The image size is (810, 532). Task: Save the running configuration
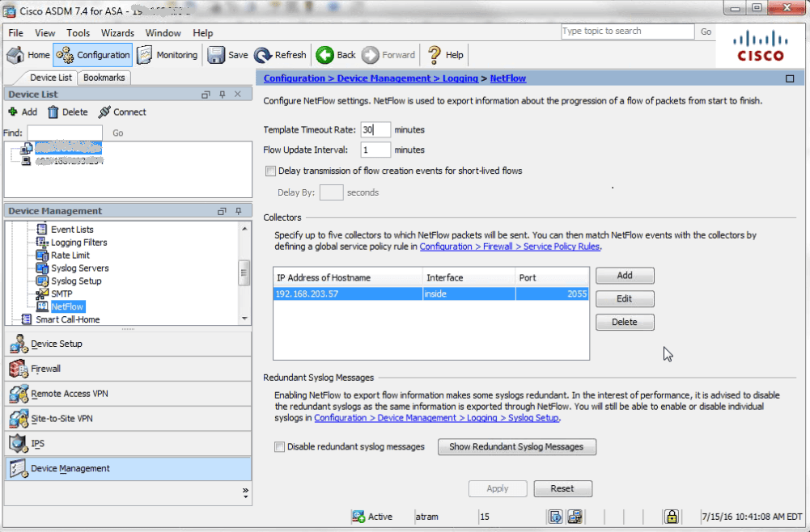(x=228, y=55)
